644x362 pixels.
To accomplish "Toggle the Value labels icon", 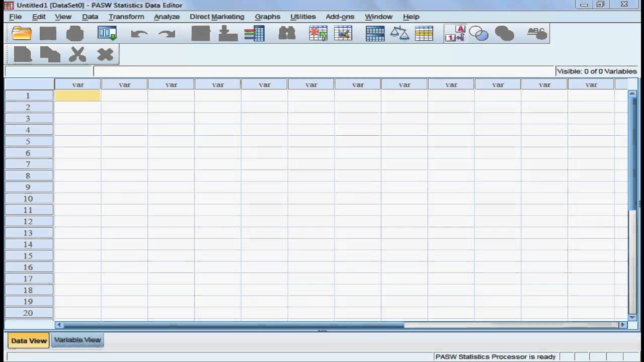I will tap(455, 34).
